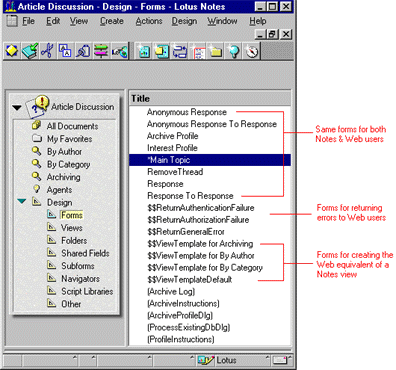
Task: Select Folders under Design
Action: coord(74,240)
